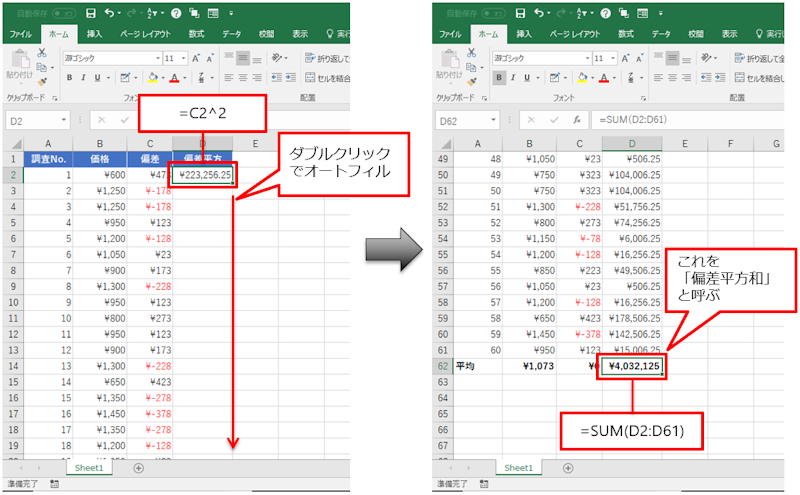Viewport: 800px width, 495px height.
Task: Toggle Bold in the right window ribbon
Action: (499, 78)
